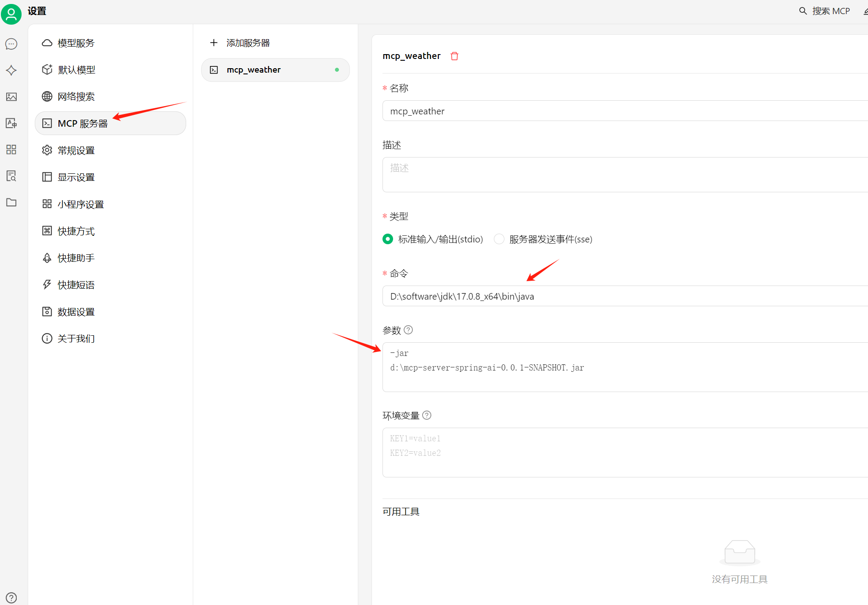Open 显示设置 settings section
The width and height of the screenshot is (868, 605).
[110, 177]
